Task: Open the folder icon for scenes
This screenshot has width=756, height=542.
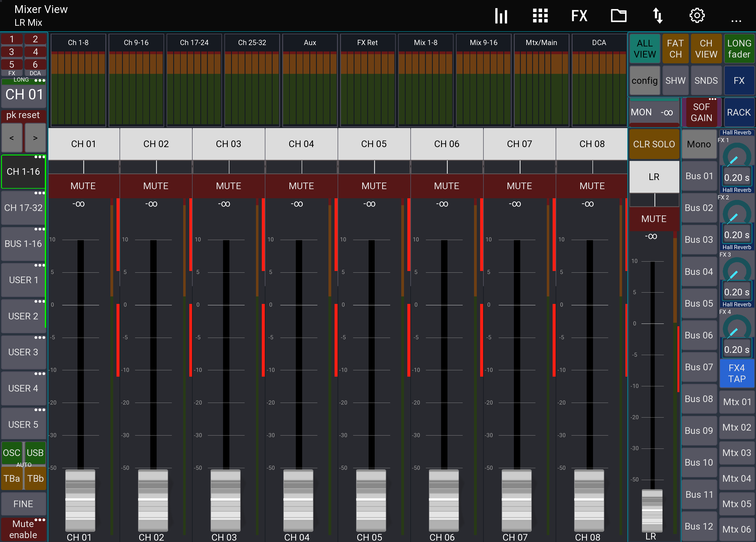Action: 618,16
